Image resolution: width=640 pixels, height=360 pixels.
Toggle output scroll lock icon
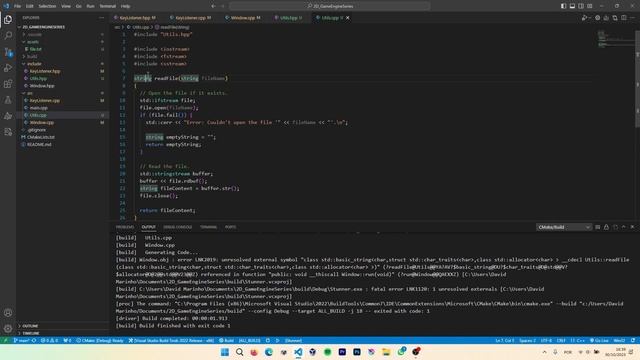pyautogui.click(x=607, y=227)
